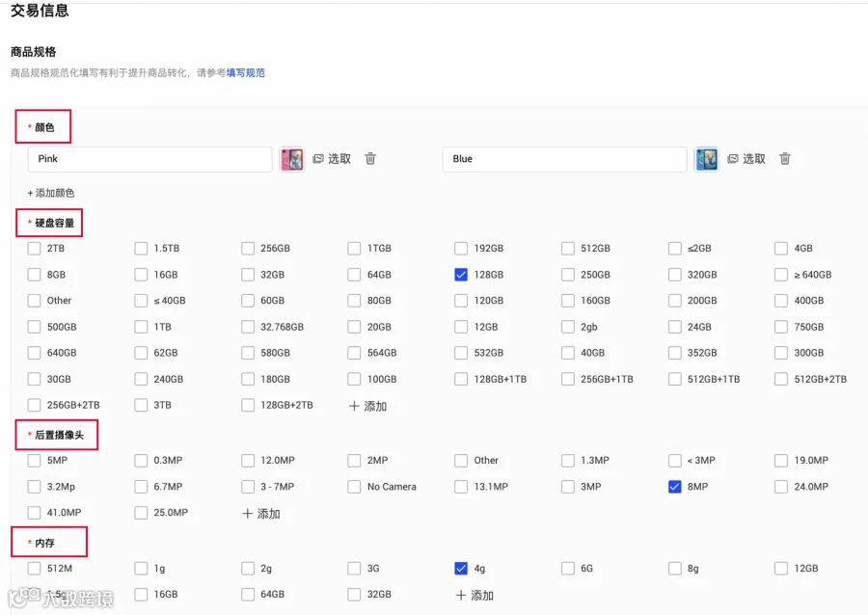
Task: Click 添加颜色 to add a color
Action: (51, 193)
